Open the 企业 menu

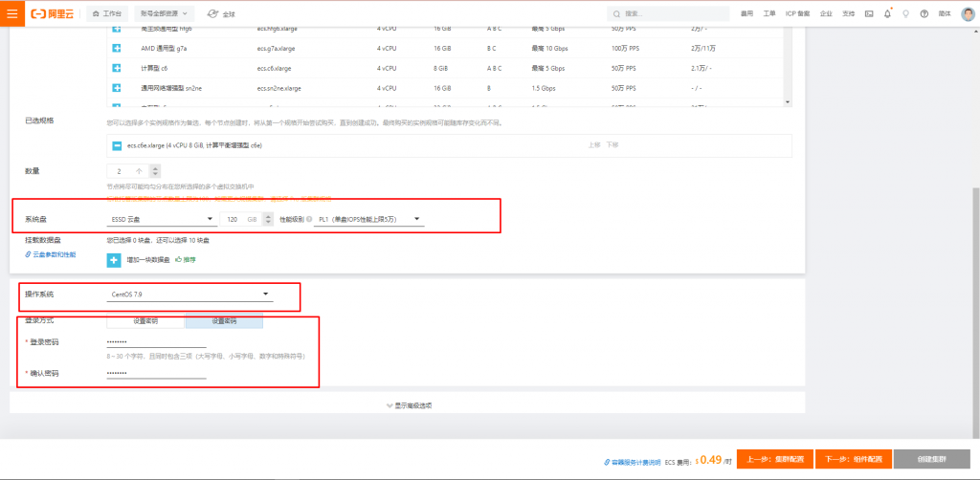click(x=826, y=13)
